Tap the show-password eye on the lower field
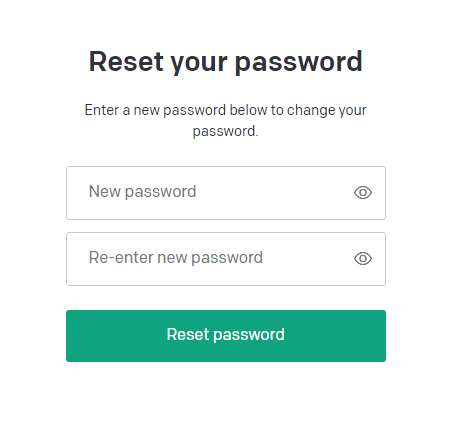The height and width of the screenshot is (421, 454). coord(363,259)
